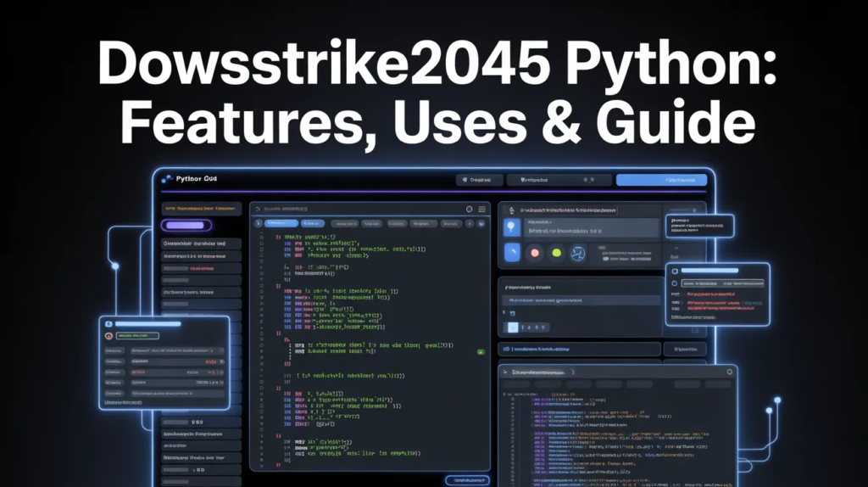Expand the bottom-right code panel's title arrow
The width and height of the screenshot is (868, 487).
pyautogui.click(x=506, y=372)
